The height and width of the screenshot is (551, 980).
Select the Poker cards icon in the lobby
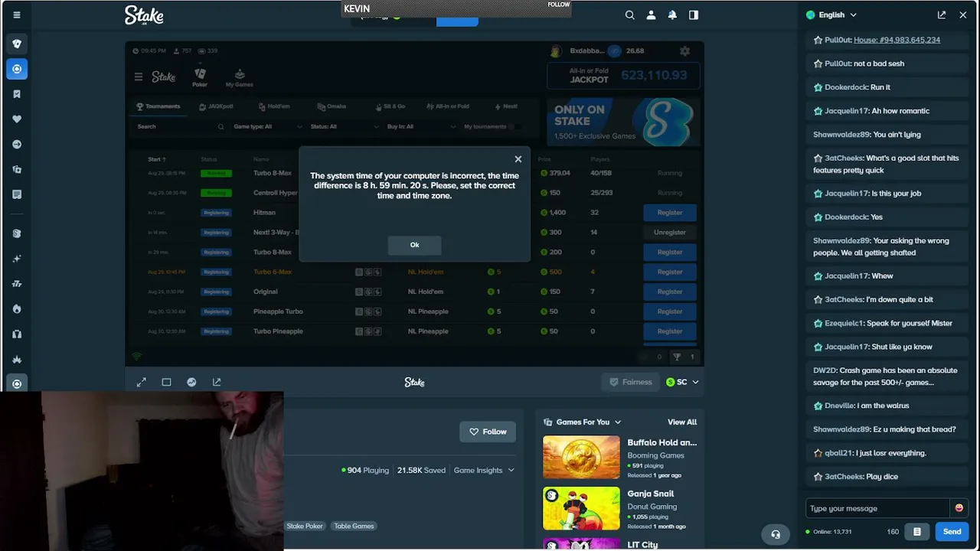[x=200, y=77]
